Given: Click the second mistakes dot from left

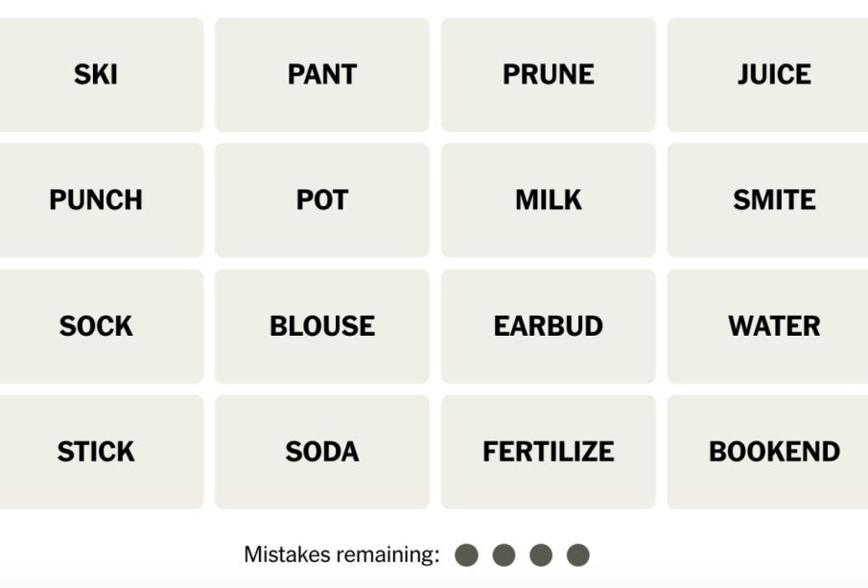Looking at the screenshot, I should [504, 554].
